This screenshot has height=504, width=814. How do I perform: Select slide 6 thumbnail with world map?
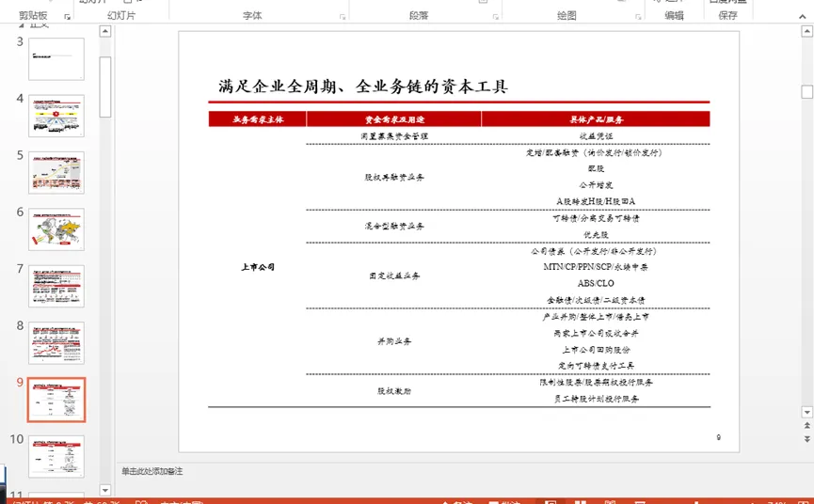click(56, 229)
